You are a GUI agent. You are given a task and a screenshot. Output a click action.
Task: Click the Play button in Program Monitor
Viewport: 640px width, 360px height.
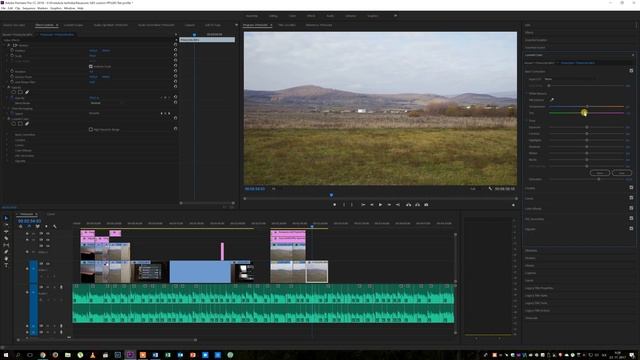tap(380, 204)
